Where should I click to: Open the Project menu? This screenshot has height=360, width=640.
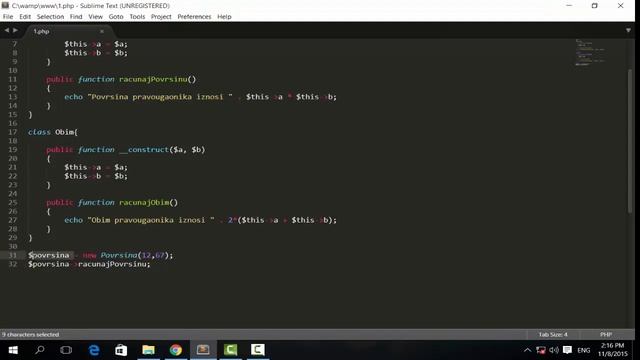tap(161, 17)
